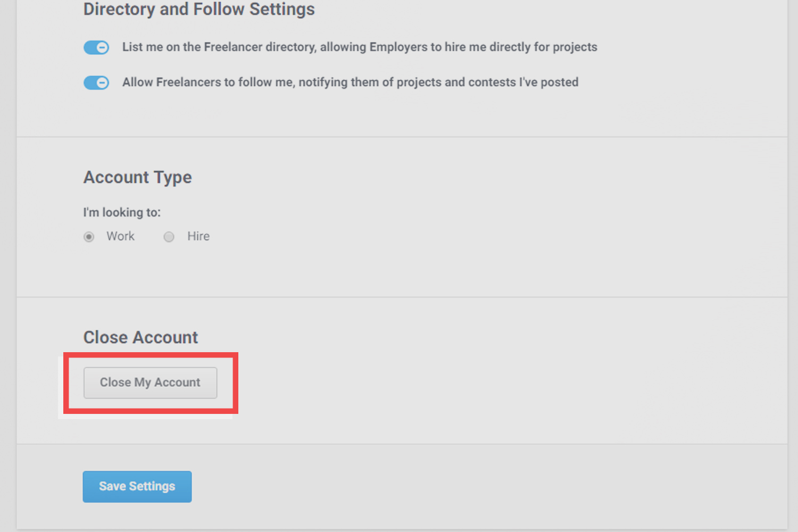798x532 pixels.
Task: Turn off the Allow Freelancers to follow me switch
Action: coord(96,82)
